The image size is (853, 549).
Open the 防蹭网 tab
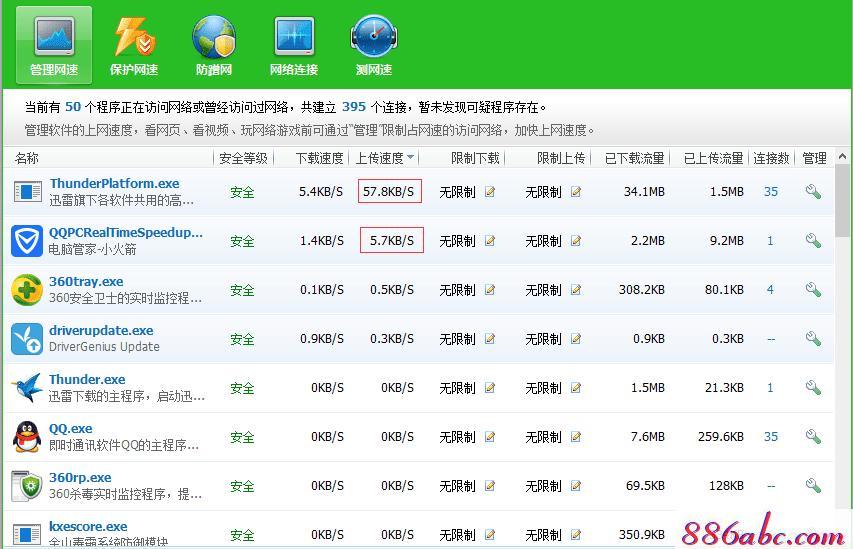click(x=214, y=45)
